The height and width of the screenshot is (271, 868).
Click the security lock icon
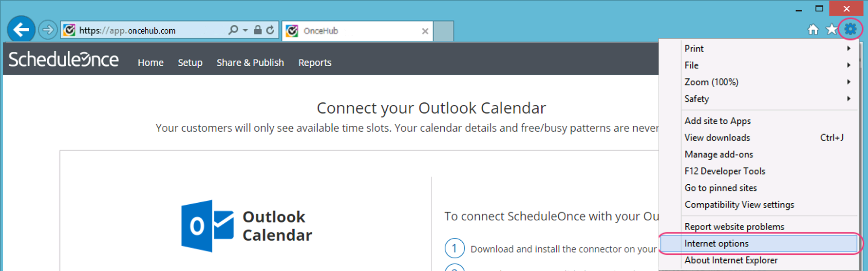(x=258, y=30)
